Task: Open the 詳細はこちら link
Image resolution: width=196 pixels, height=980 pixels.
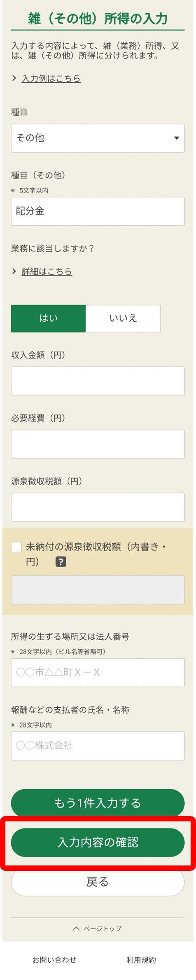Action: 47,271
